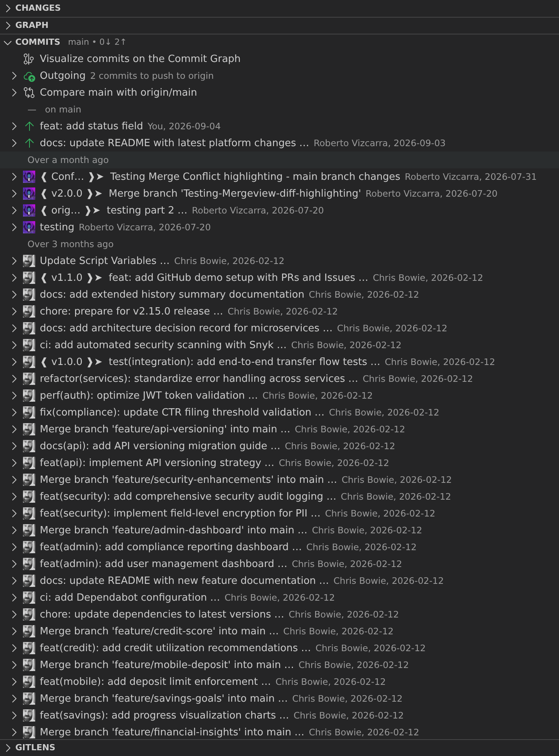Click the compare icon next to Compare main
559x756 pixels.
[29, 93]
